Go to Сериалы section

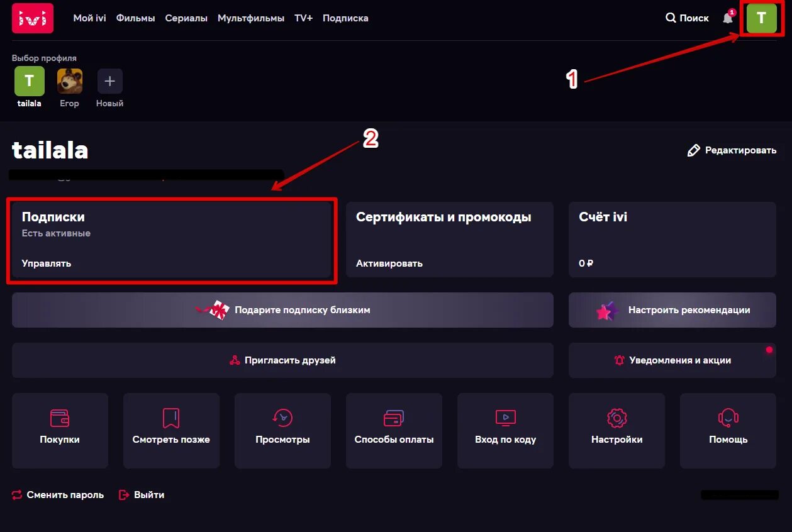coord(186,18)
